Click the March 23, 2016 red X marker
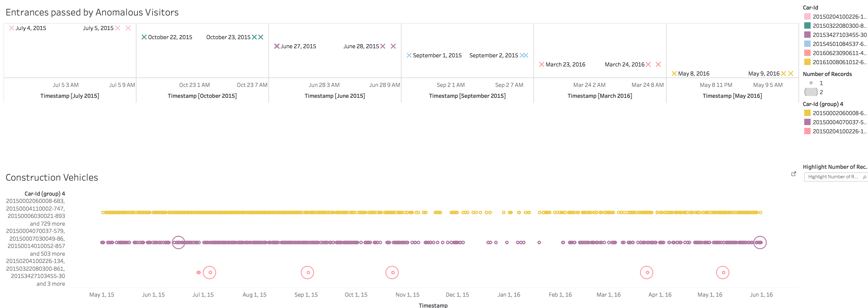The height and width of the screenshot is (308, 868). (541, 64)
